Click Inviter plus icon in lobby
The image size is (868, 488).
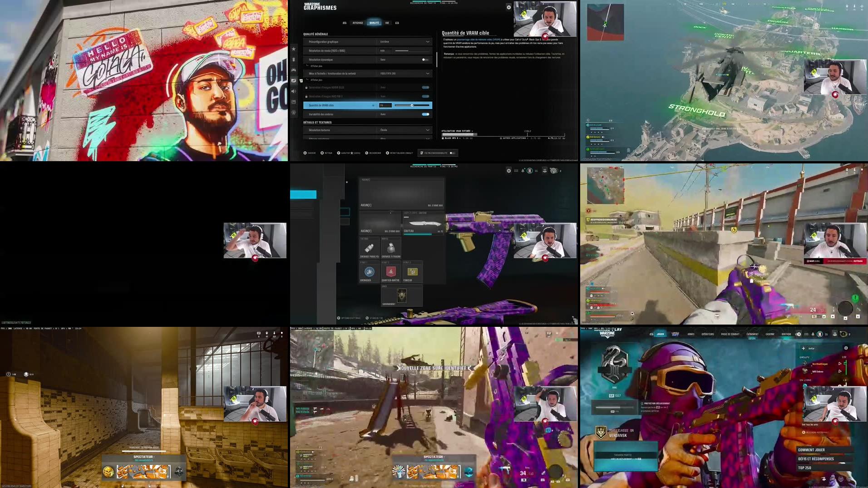(x=803, y=348)
